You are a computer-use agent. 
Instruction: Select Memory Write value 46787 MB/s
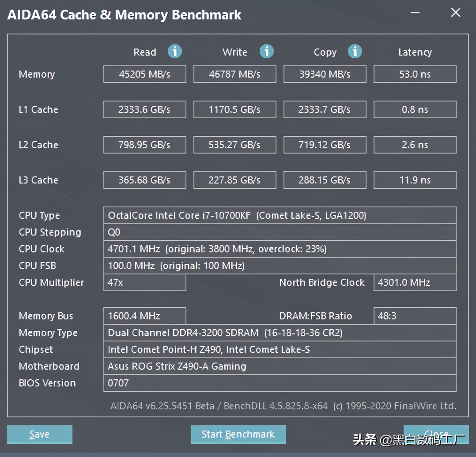click(x=235, y=74)
